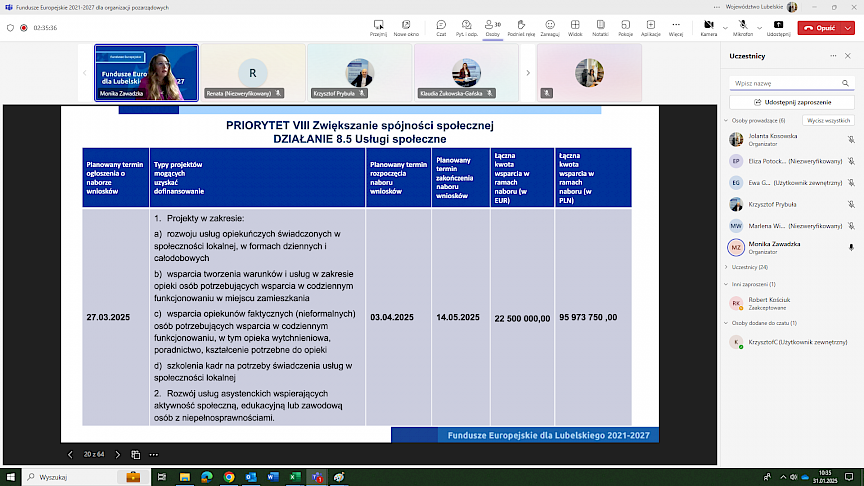Image resolution: width=864 pixels, height=486 pixels.
Task: Close the Uczestnicy panel
Action: 847,56
